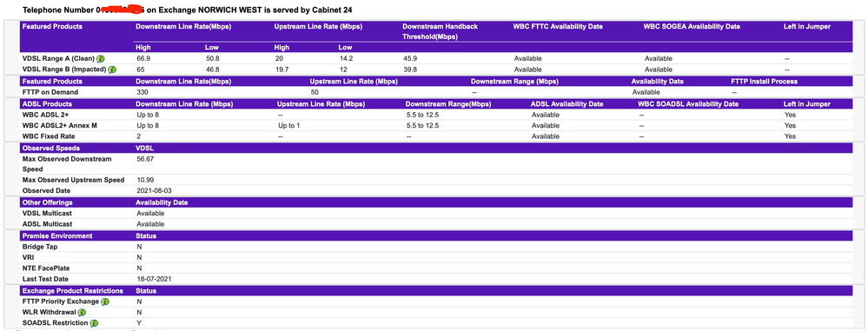Select the 'VDSL Range B (Impacted)' row label
The width and height of the screenshot is (868, 331).
[x=63, y=70]
